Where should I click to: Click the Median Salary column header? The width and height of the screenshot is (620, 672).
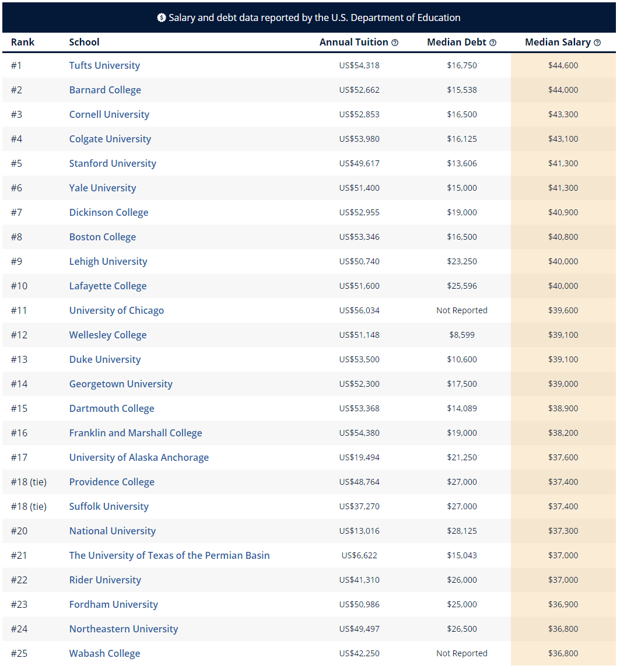click(x=558, y=42)
